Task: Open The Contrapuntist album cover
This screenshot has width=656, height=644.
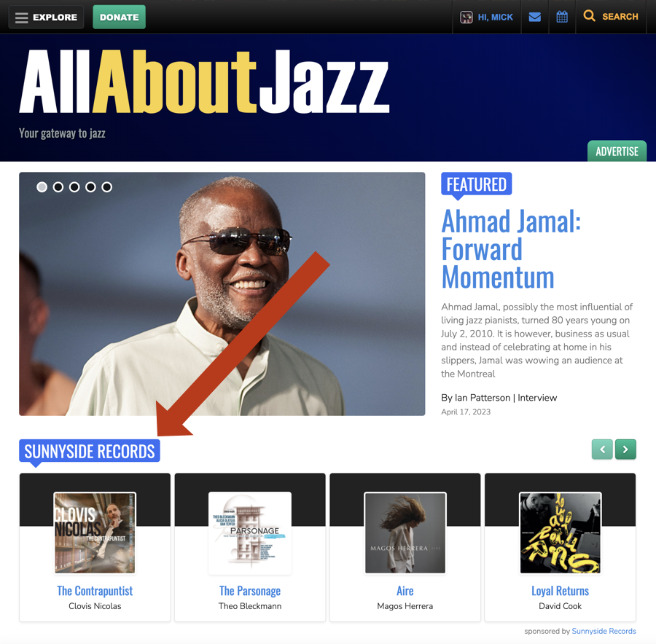Action: [x=95, y=533]
